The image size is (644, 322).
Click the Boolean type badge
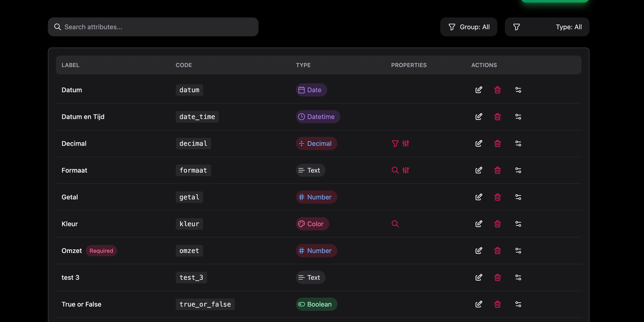tap(317, 305)
